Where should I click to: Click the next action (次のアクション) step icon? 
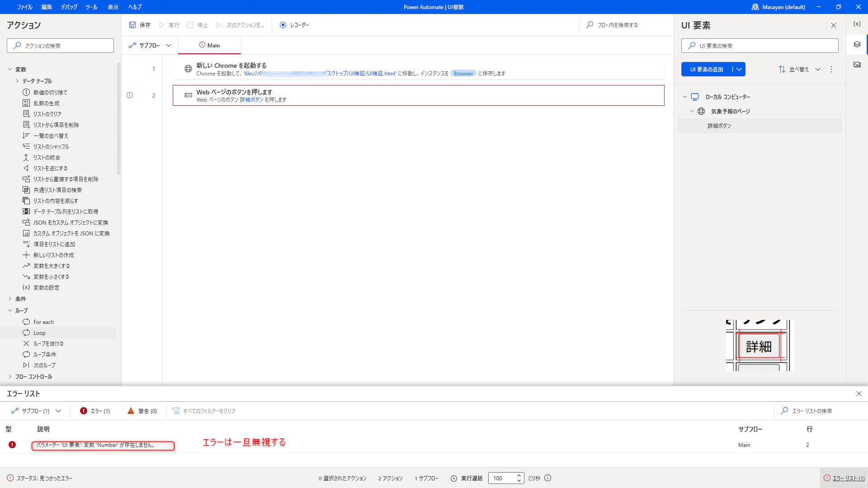pos(219,25)
